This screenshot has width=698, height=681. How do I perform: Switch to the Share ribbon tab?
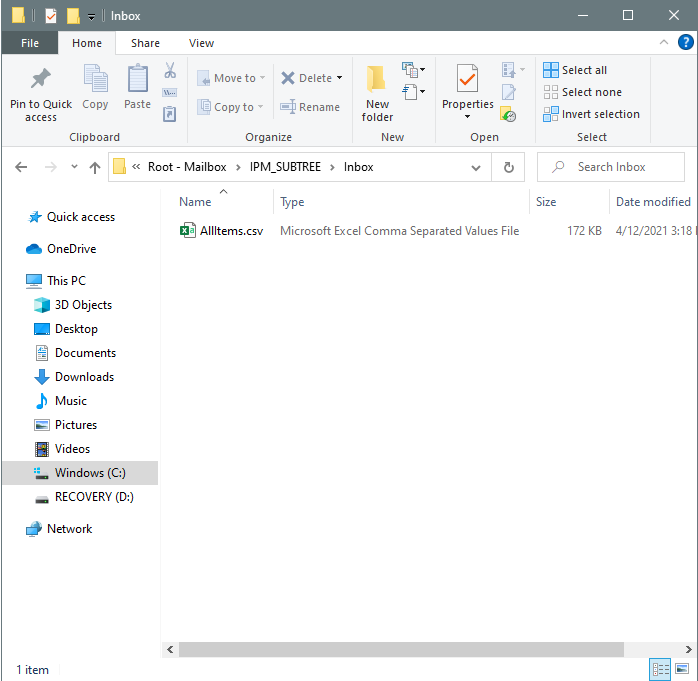click(145, 43)
